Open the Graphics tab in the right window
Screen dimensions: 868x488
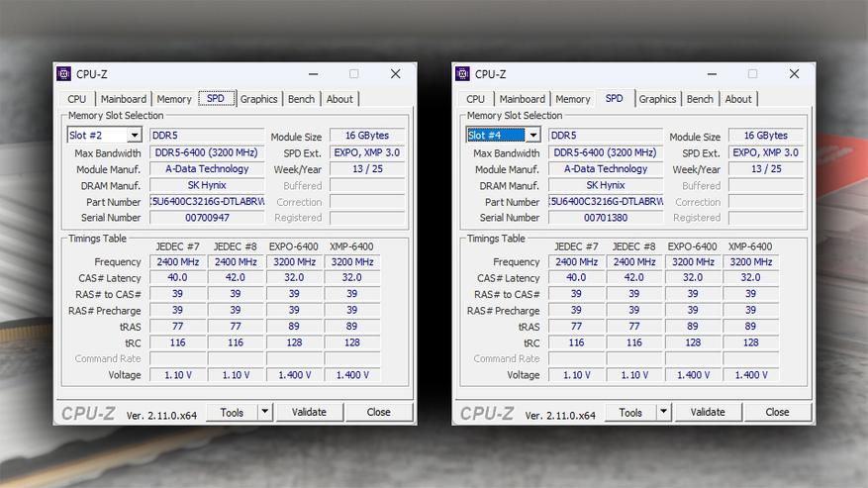click(657, 99)
